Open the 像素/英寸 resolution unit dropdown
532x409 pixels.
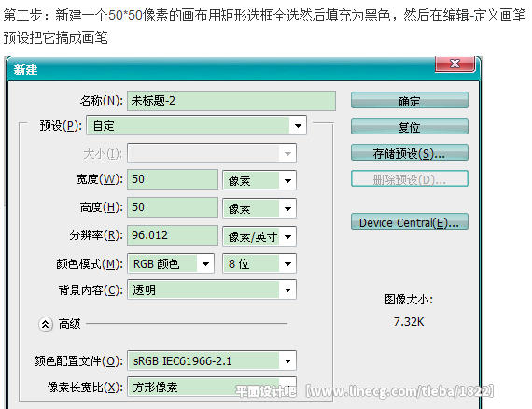tap(259, 236)
